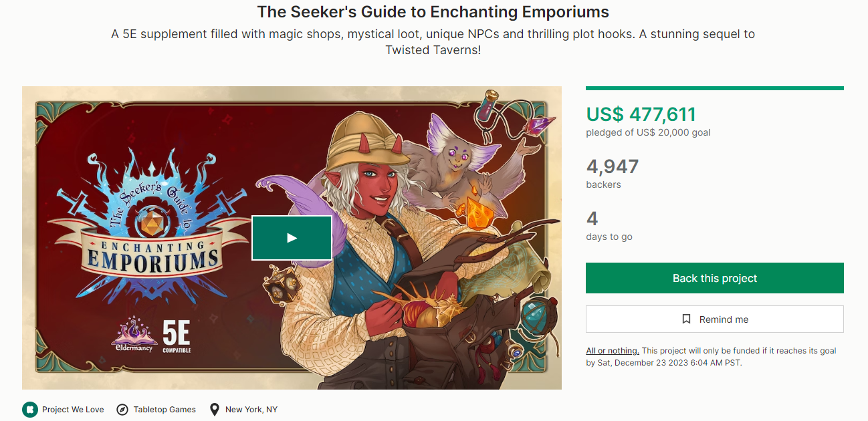The height and width of the screenshot is (421, 868).
Task: Open the Tabletop Games category link
Action: click(165, 410)
